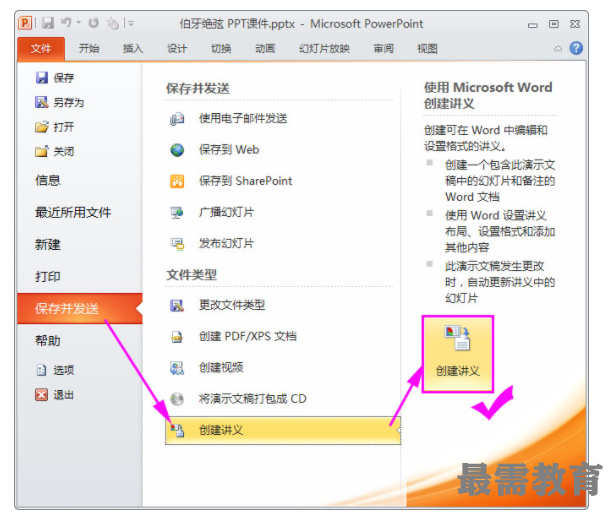The image size is (609, 519).
Task: Select 帮助 in the Backstage menu
Action: (x=48, y=341)
